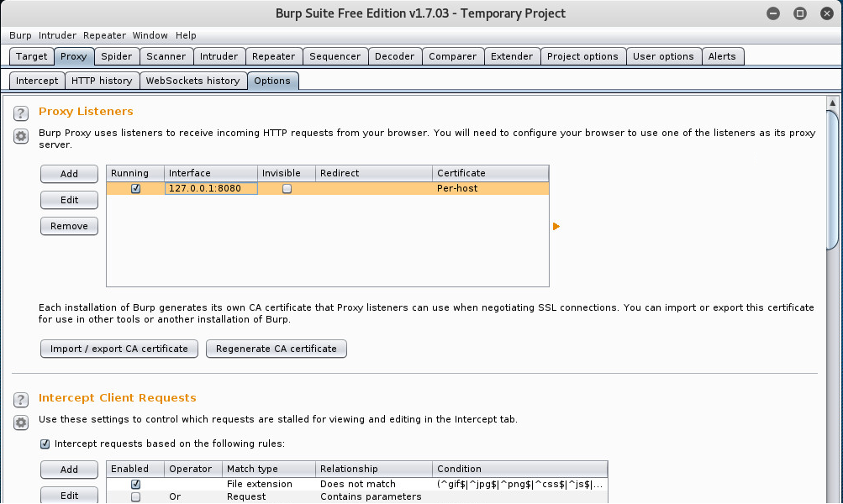Open Intercept Client Requests gear menu
Image resolution: width=843 pixels, height=504 pixels.
(x=20, y=423)
